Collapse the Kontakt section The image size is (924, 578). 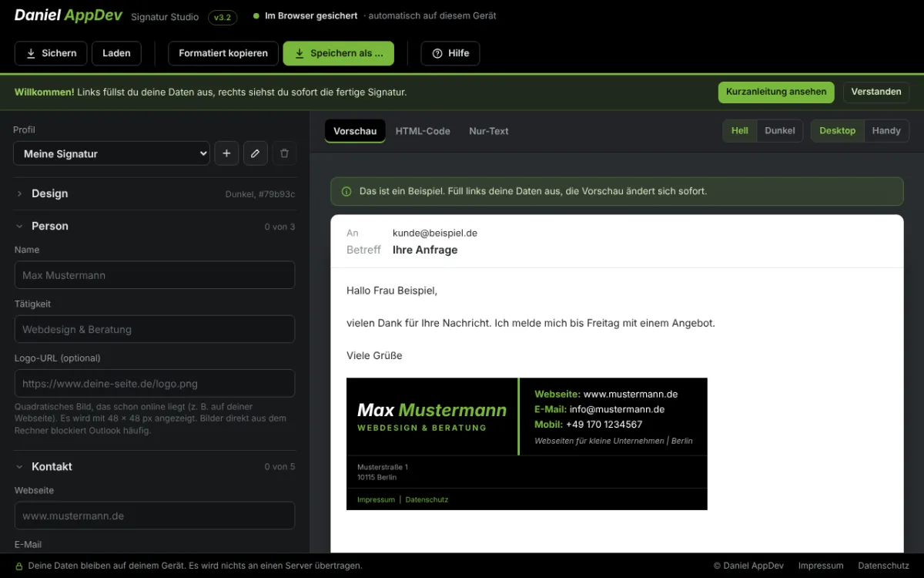point(155,466)
